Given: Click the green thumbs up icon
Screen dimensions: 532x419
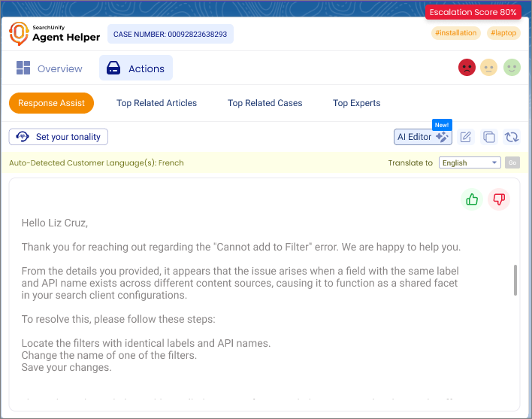Looking at the screenshot, I should tap(472, 199).
